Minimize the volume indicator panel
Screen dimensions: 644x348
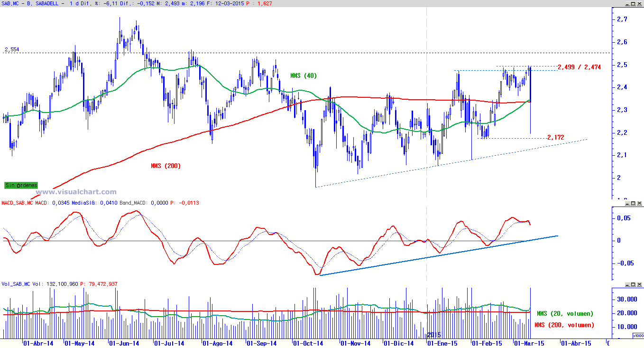click(627, 284)
